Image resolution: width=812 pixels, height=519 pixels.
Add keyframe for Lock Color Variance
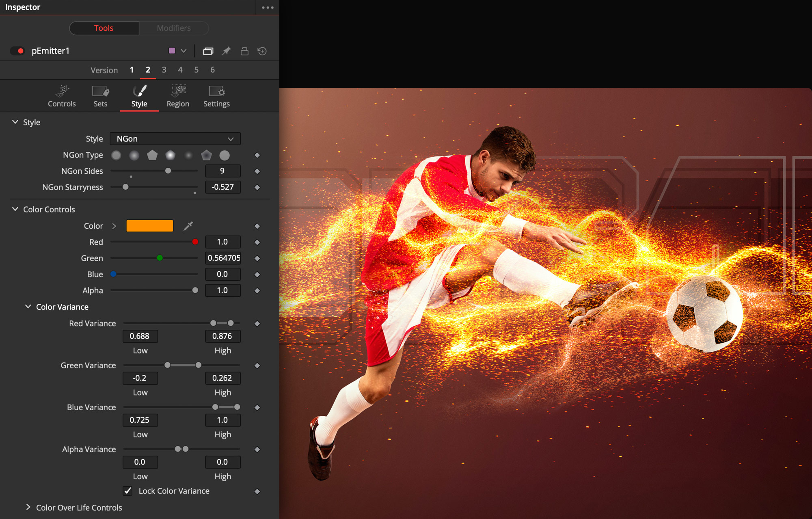257,491
